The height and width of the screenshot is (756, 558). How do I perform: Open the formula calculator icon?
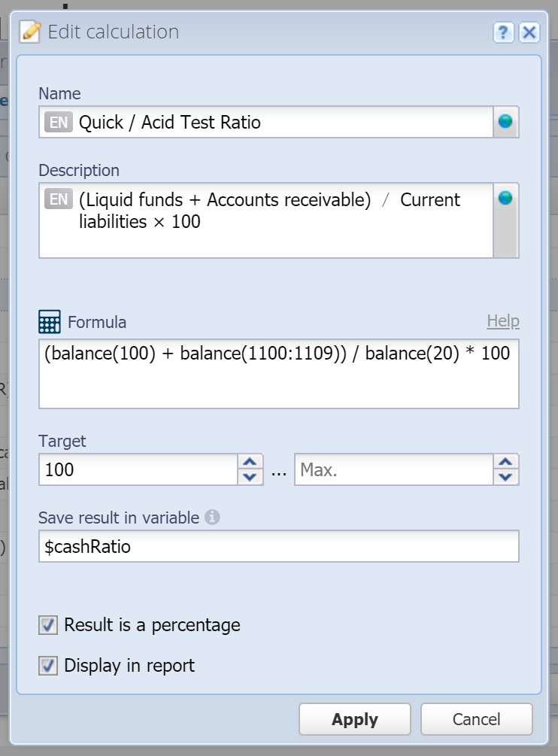50,322
